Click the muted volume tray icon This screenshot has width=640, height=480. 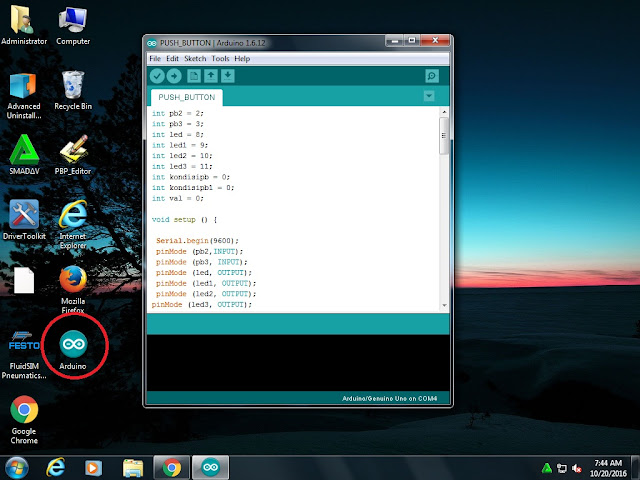click(x=577, y=468)
